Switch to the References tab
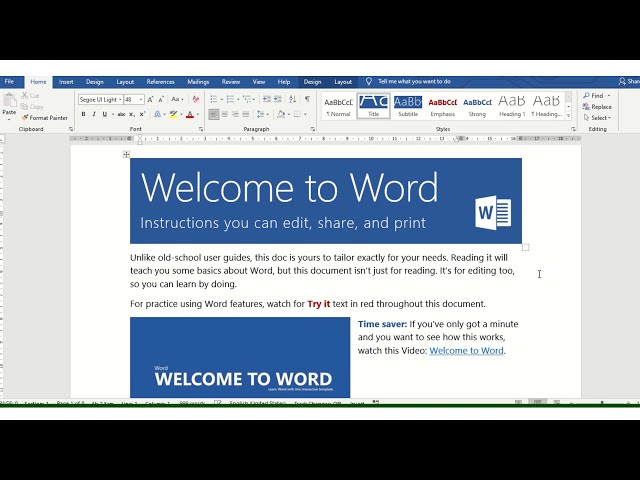This screenshot has width=640, height=480. [160, 82]
